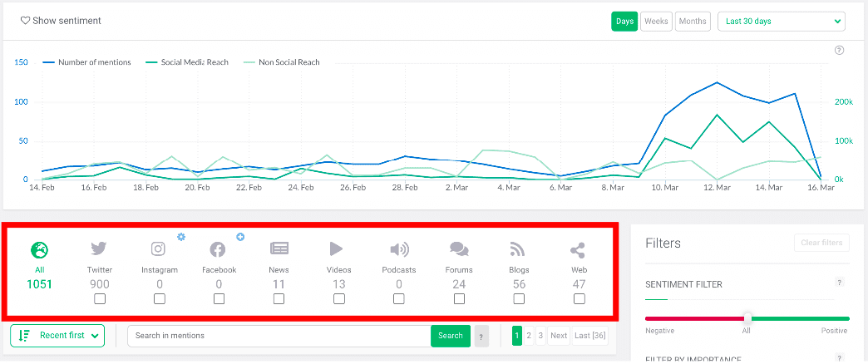Click the Blogs RSS icon
The image size is (868, 364).
[x=517, y=249]
